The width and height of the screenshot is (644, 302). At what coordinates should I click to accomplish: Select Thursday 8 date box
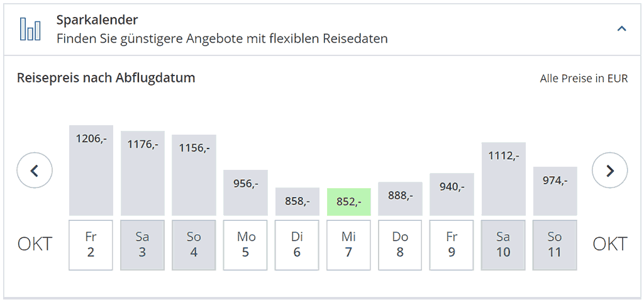(x=401, y=245)
